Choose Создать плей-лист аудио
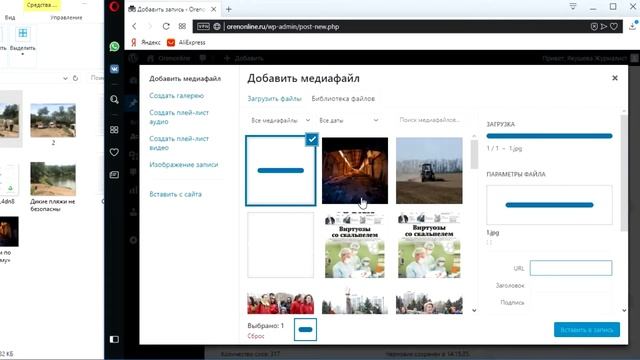 [179, 117]
